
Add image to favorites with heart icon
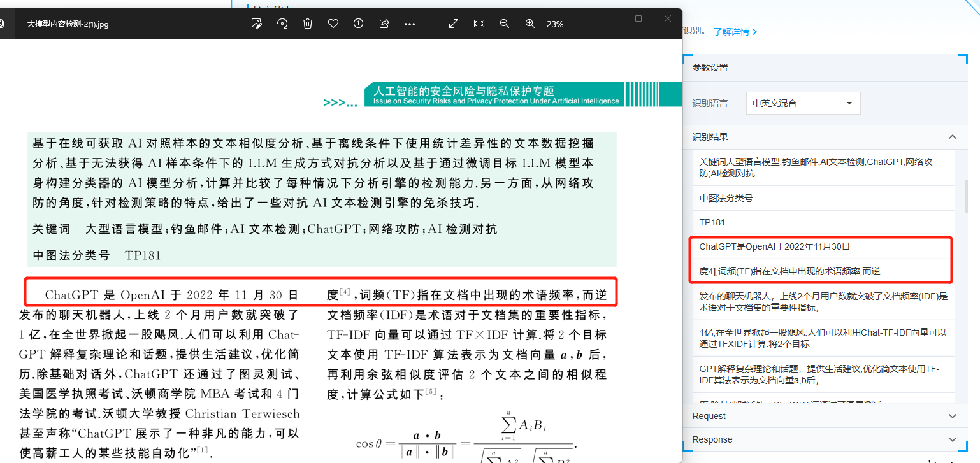(x=333, y=24)
